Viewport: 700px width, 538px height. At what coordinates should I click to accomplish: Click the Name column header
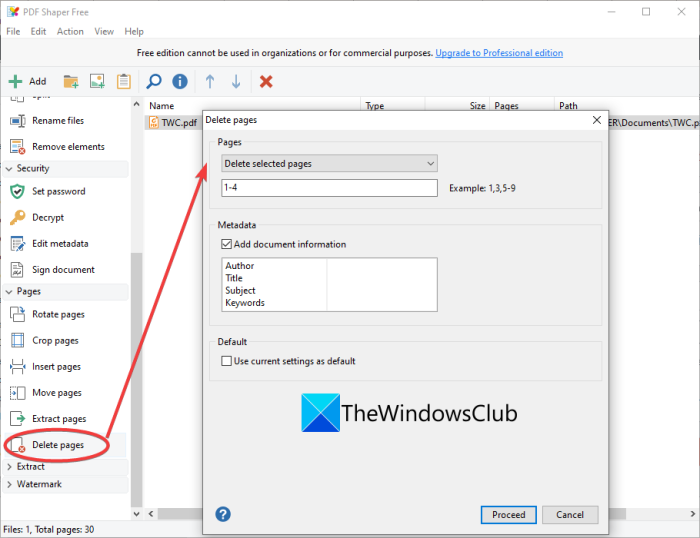(252, 105)
